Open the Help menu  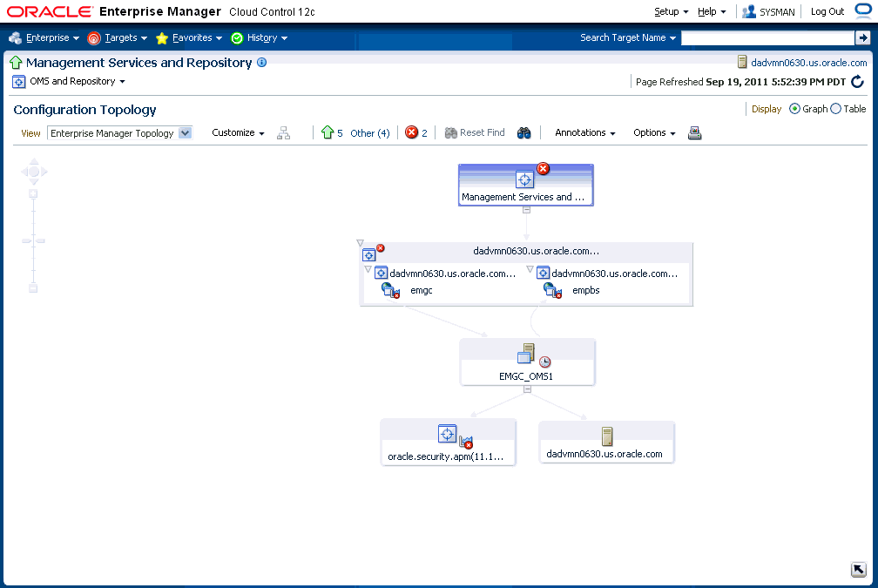[712, 11]
